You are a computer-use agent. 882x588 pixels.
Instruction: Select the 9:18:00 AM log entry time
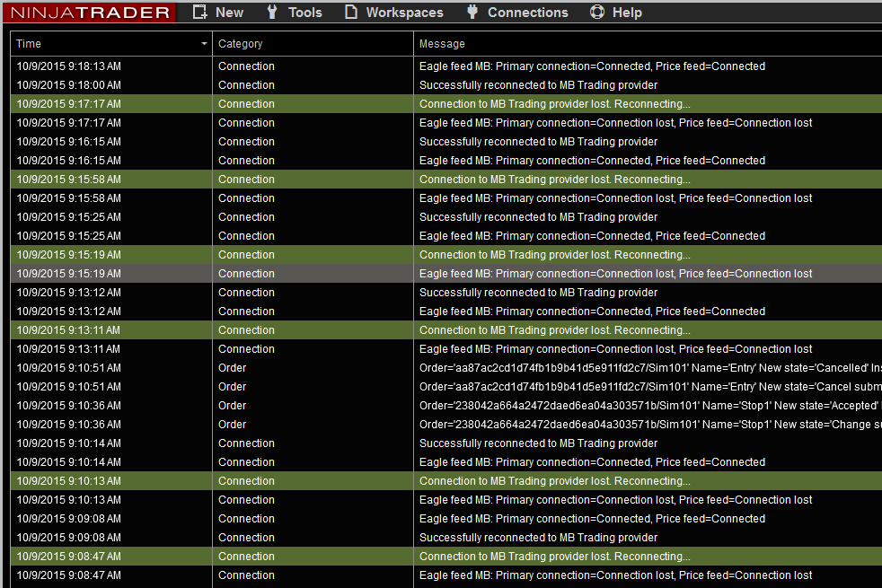(68, 85)
